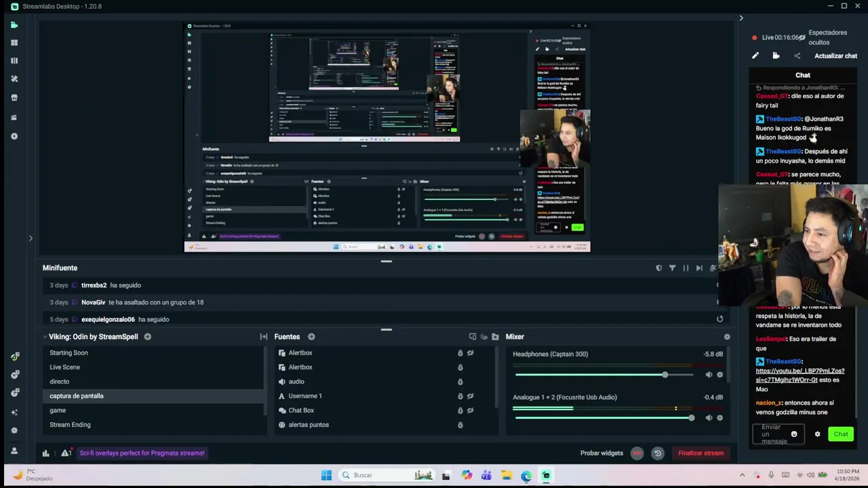The width and height of the screenshot is (868, 488).
Task: Click Finalizar stream button
Action: 701,453
